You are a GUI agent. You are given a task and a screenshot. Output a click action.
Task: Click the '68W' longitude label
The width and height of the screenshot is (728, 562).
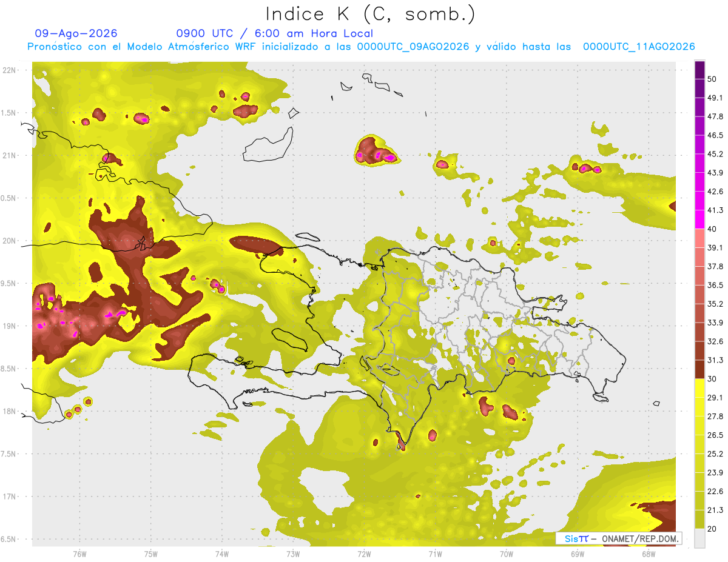(x=649, y=554)
